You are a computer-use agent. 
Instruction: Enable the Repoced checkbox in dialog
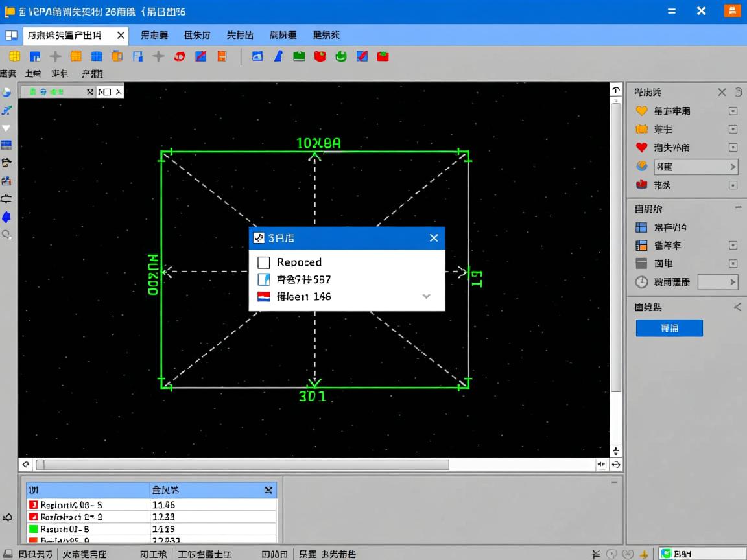264,262
